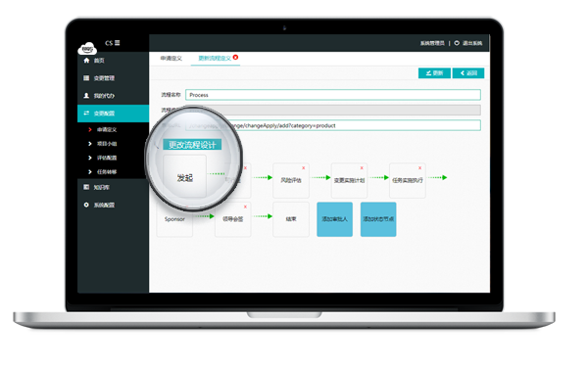
Task: Toggle the hamburger menu next to CS
Action: click(x=118, y=43)
